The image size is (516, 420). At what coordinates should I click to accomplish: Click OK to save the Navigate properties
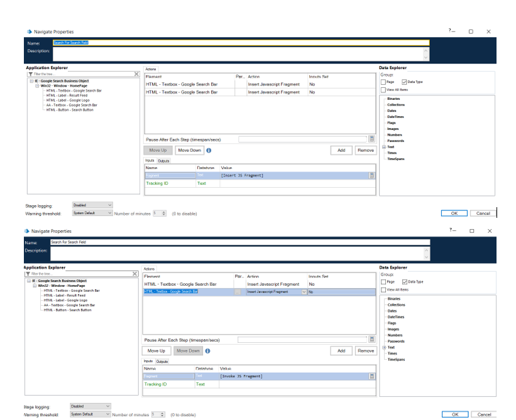click(x=454, y=213)
